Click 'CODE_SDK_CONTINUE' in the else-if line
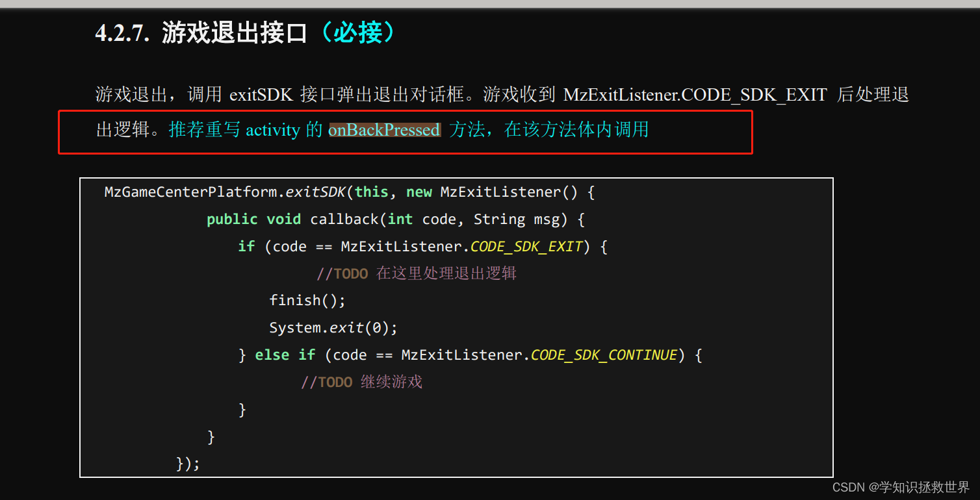980x500 pixels. coord(604,355)
